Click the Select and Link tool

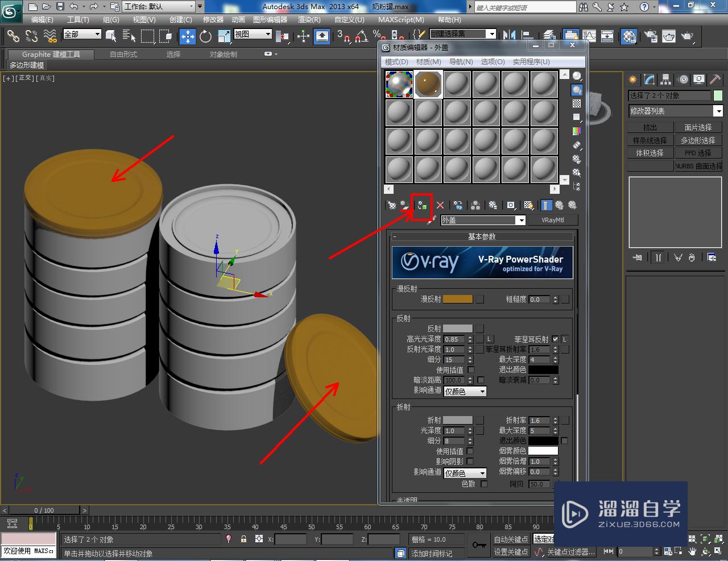(13, 36)
